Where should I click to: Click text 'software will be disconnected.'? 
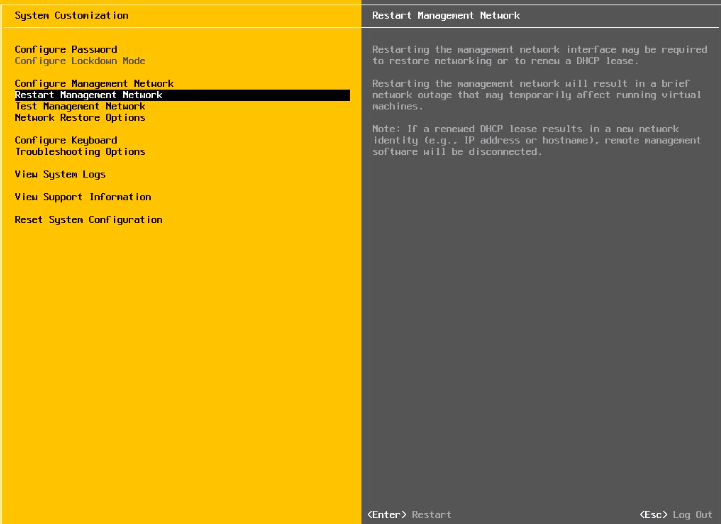[x=457, y=152]
